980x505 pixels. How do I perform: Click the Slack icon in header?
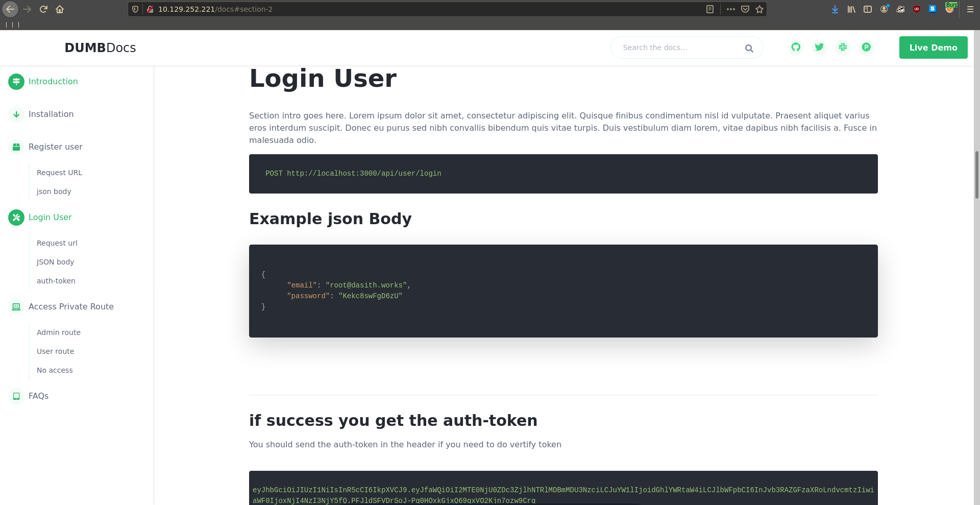(x=843, y=47)
